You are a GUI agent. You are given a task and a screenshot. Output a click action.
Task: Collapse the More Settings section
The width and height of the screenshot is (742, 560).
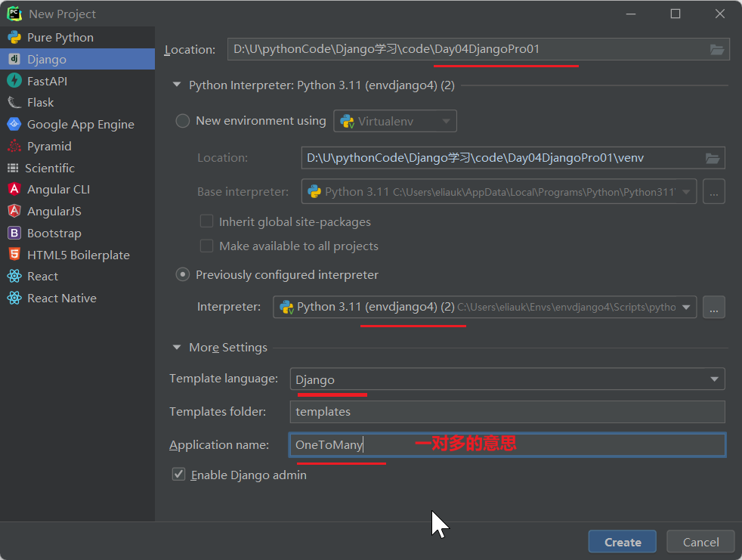click(177, 347)
